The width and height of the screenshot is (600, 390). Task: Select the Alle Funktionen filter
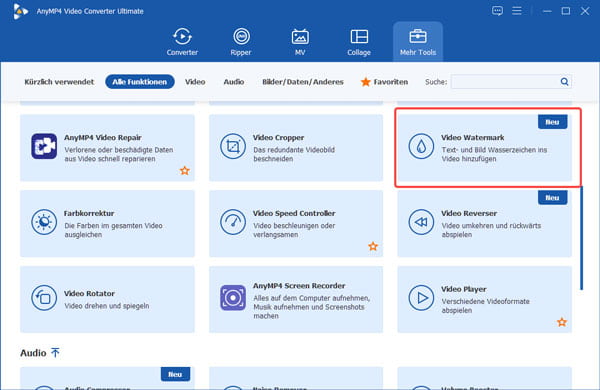(140, 82)
